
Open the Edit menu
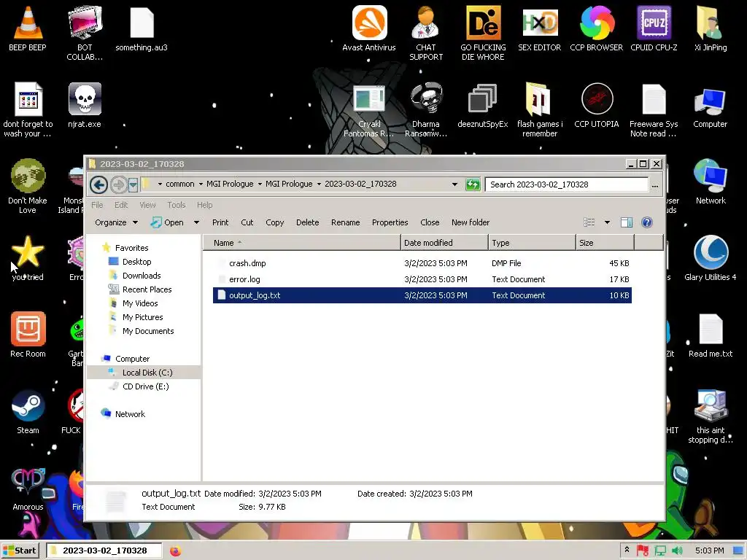pos(121,205)
